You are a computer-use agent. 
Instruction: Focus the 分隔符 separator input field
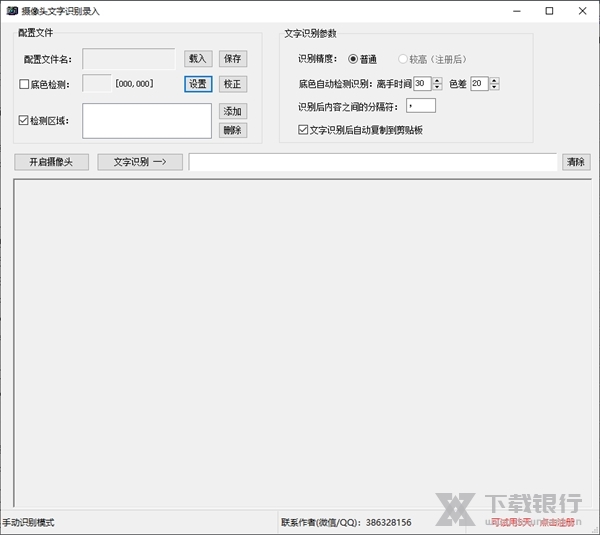(421, 106)
